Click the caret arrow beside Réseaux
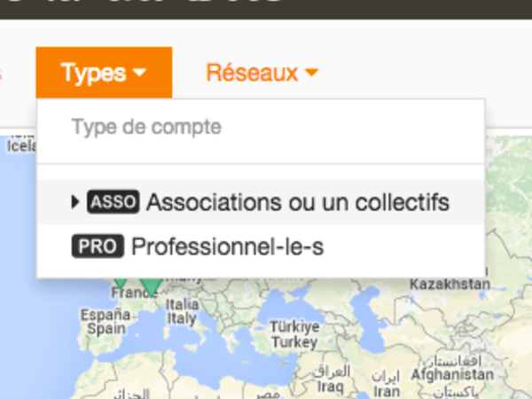Screen dimensions: 532x399 coord(310,74)
